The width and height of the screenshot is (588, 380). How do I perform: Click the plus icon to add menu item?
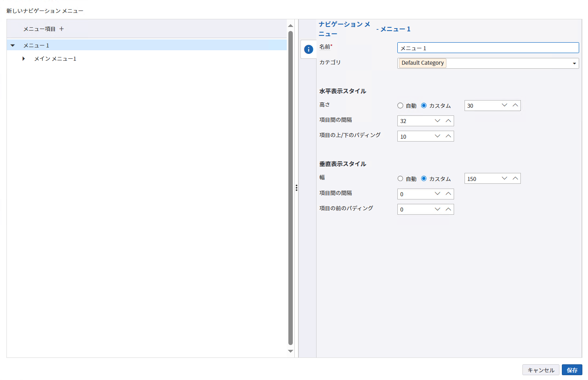point(62,29)
